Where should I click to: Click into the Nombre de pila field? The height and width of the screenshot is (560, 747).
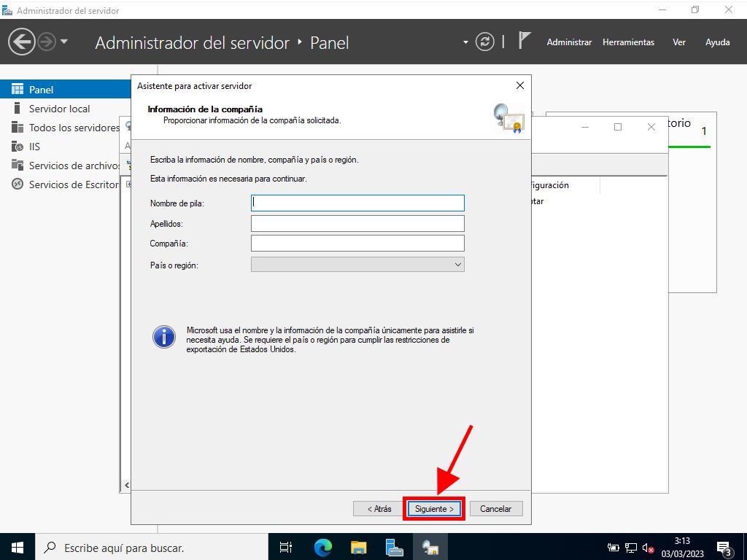(357, 203)
